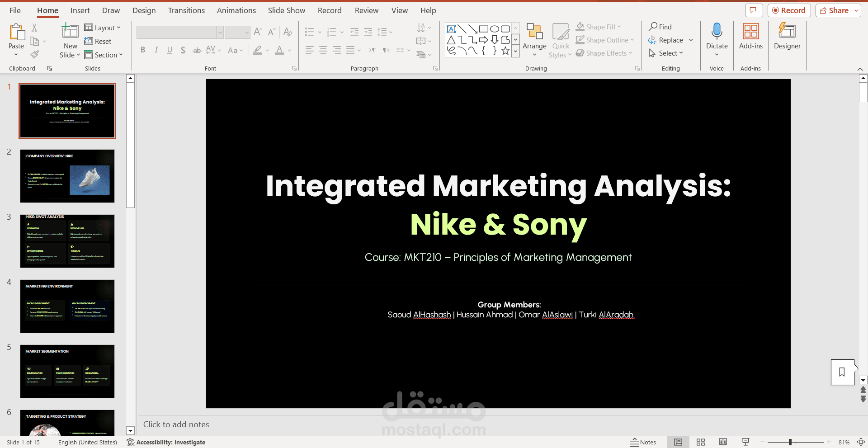Image resolution: width=868 pixels, height=448 pixels.
Task: Click the New Slide icon
Action: coord(70,31)
